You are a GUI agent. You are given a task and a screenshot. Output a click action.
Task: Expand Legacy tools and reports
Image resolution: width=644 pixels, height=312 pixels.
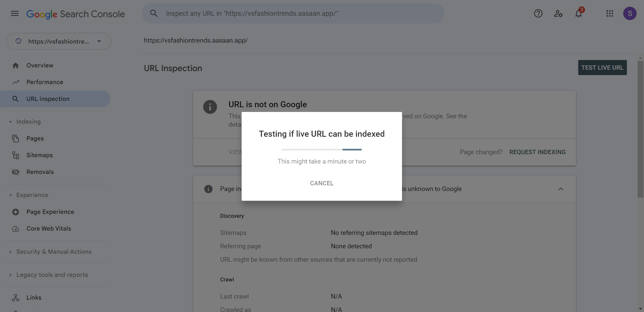coord(49,275)
